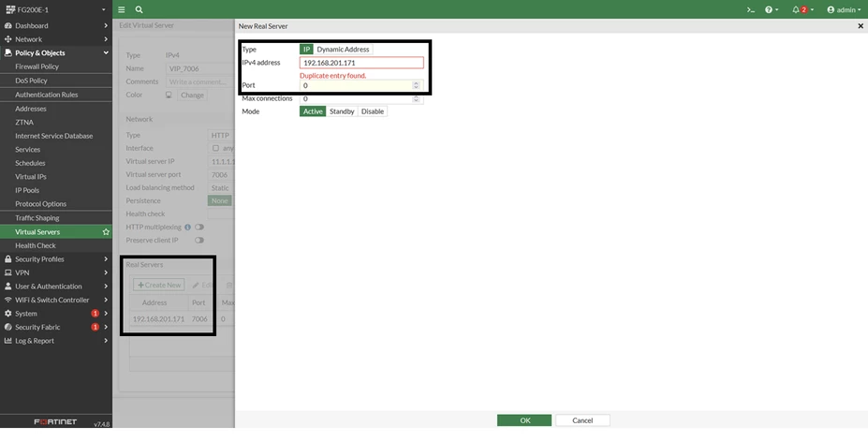Click the Dashboard icon in sidebar

pos(7,25)
